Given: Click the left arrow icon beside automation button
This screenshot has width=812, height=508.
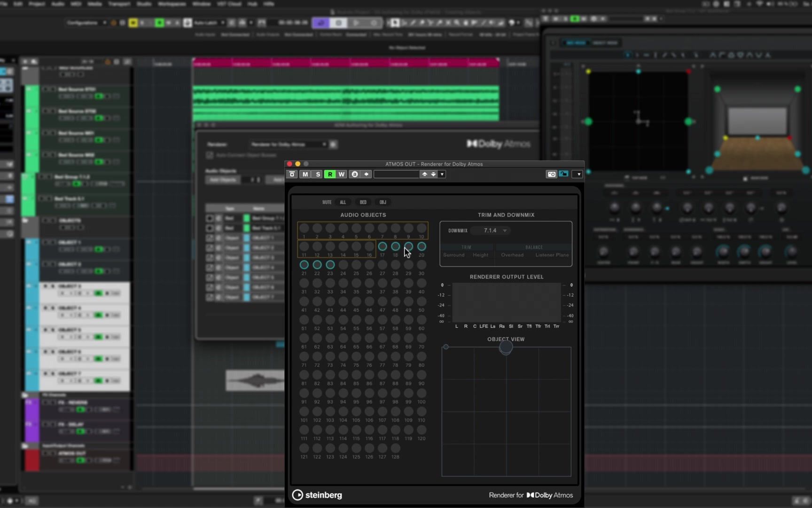Looking at the screenshot, I should [x=367, y=175].
